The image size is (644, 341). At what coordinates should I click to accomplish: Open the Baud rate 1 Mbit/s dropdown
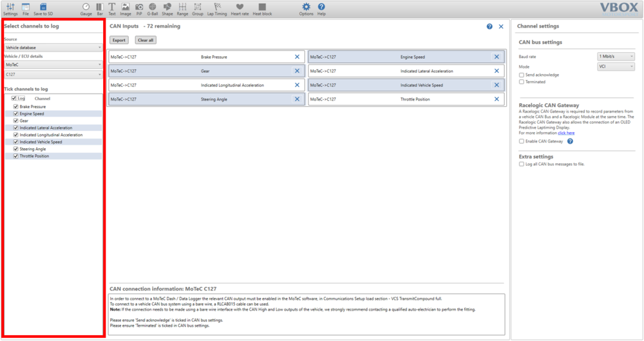coord(616,56)
